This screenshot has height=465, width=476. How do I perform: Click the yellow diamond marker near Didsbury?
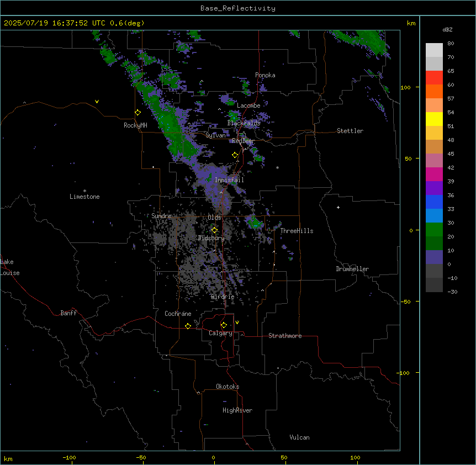tap(215, 230)
